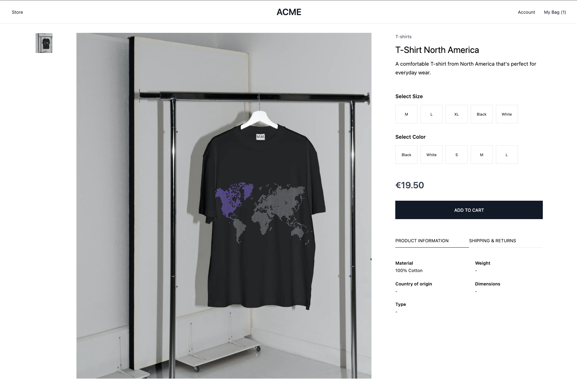Pick Black option under Select Size

click(482, 114)
